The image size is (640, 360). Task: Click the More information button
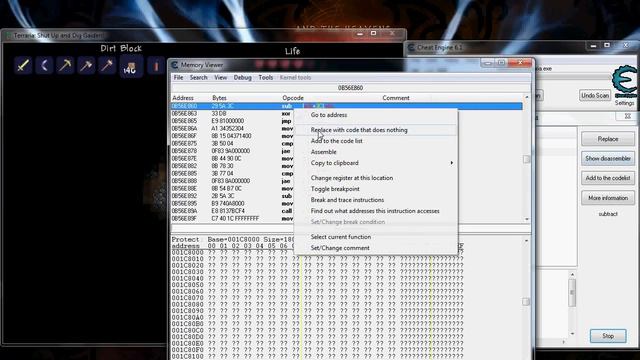point(608,198)
